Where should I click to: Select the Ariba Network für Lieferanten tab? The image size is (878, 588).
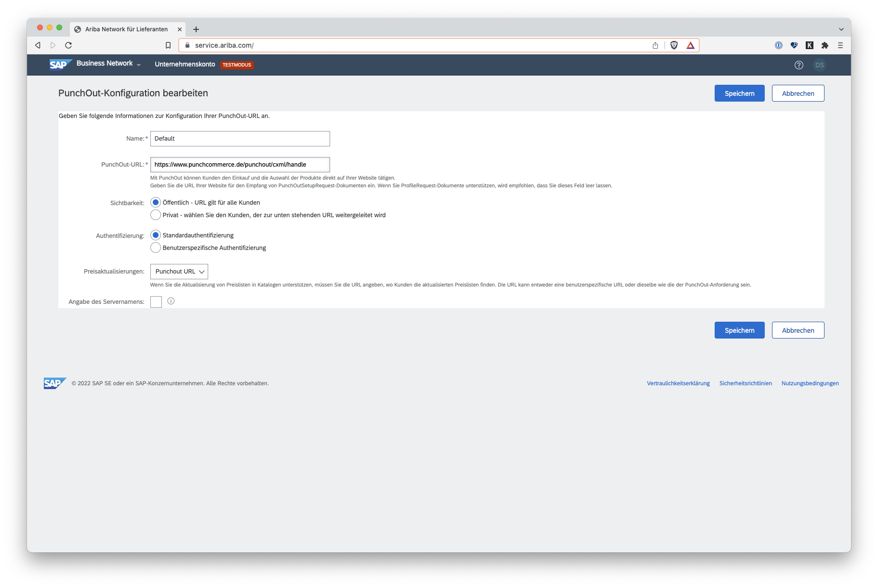pos(127,29)
